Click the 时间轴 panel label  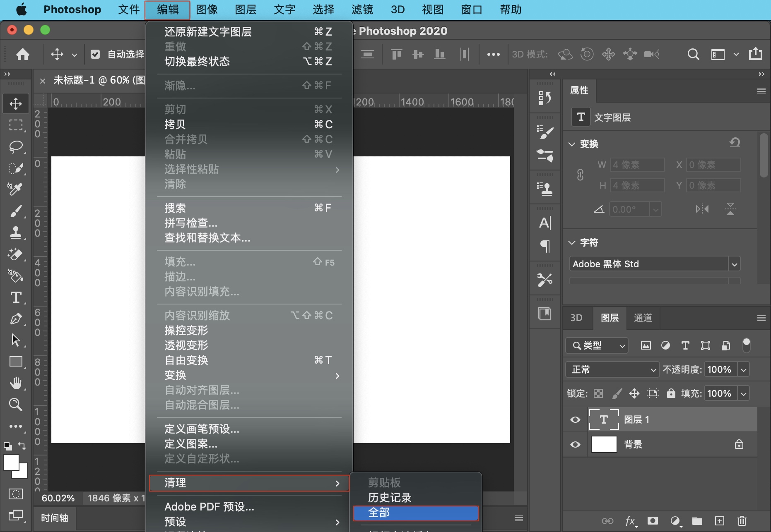55,518
